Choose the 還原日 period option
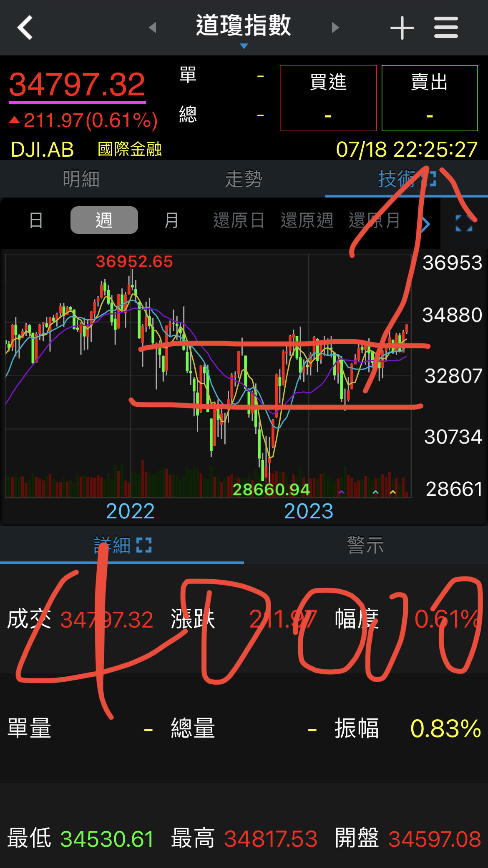Image resolution: width=488 pixels, height=868 pixels. [239, 220]
